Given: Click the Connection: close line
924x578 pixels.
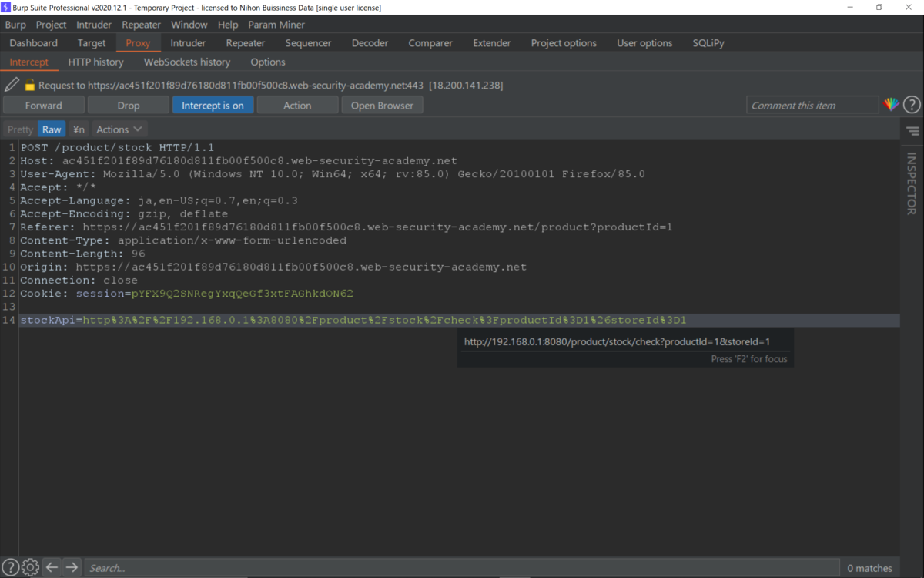Looking at the screenshot, I should 79,280.
